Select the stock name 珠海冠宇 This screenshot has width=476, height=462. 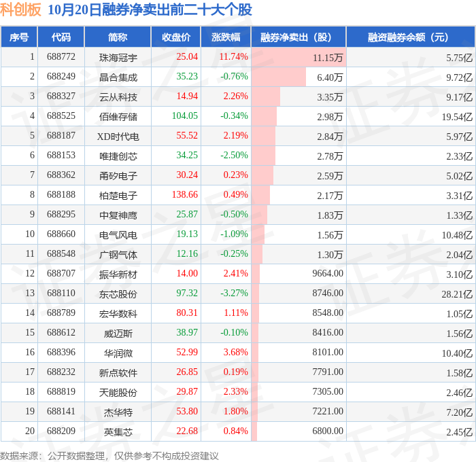coord(118,58)
